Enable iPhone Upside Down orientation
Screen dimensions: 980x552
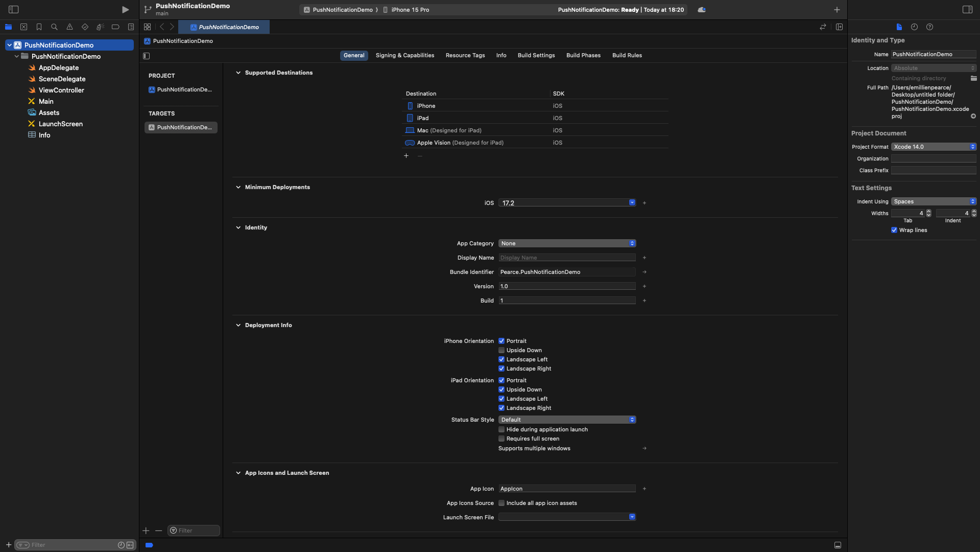501,350
